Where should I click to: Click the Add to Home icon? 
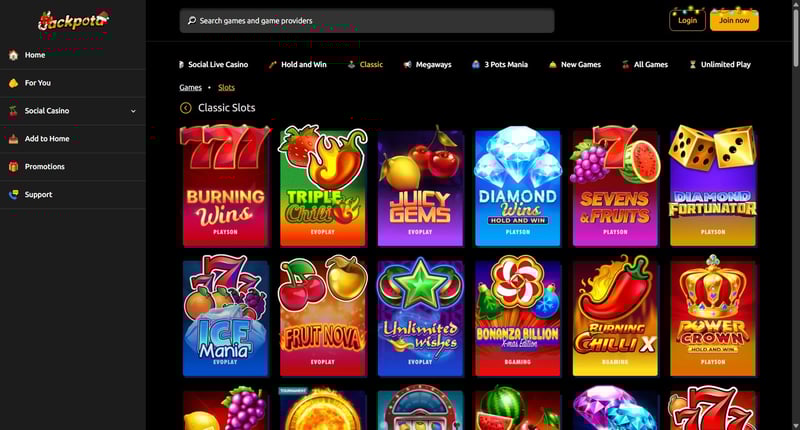(14, 139)
